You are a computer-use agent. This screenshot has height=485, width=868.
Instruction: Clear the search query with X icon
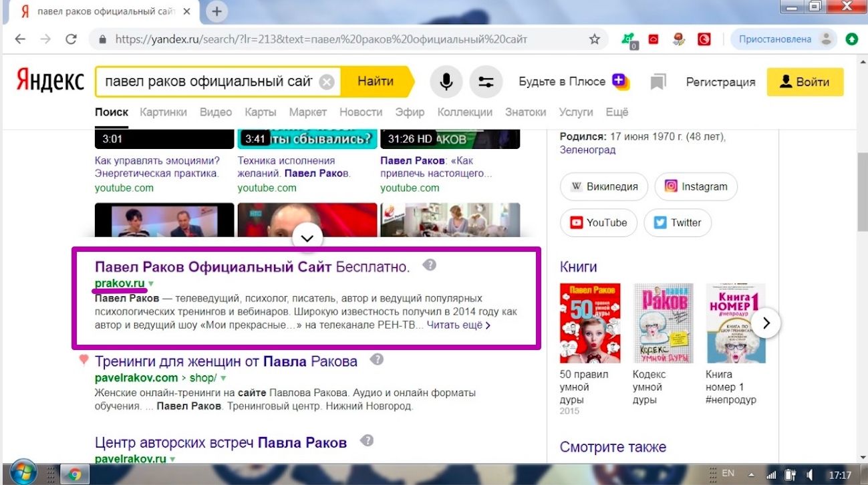326,82
